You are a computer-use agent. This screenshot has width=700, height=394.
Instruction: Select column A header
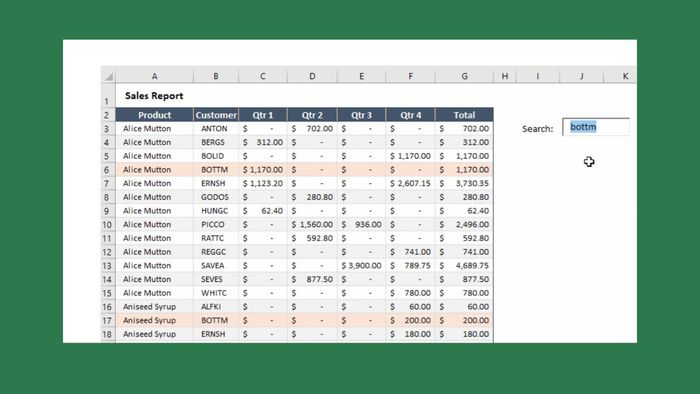[x=154, y=76]
